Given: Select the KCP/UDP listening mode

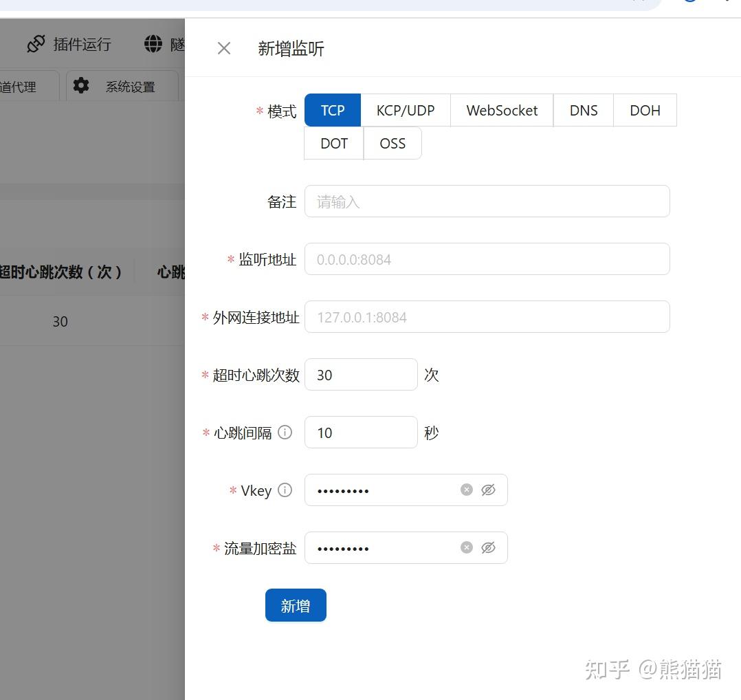Looking at the screenshot, I should coord(406,110).
